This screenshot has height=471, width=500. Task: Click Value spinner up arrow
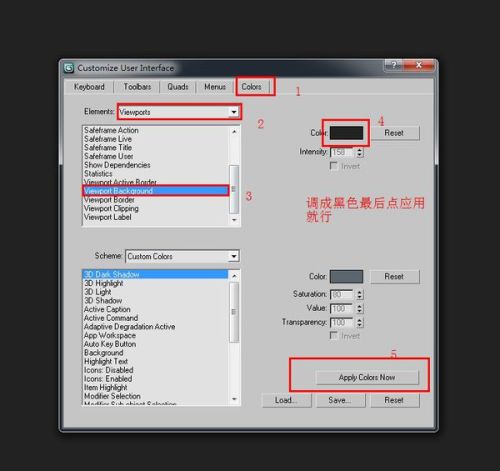pos(359,306)
